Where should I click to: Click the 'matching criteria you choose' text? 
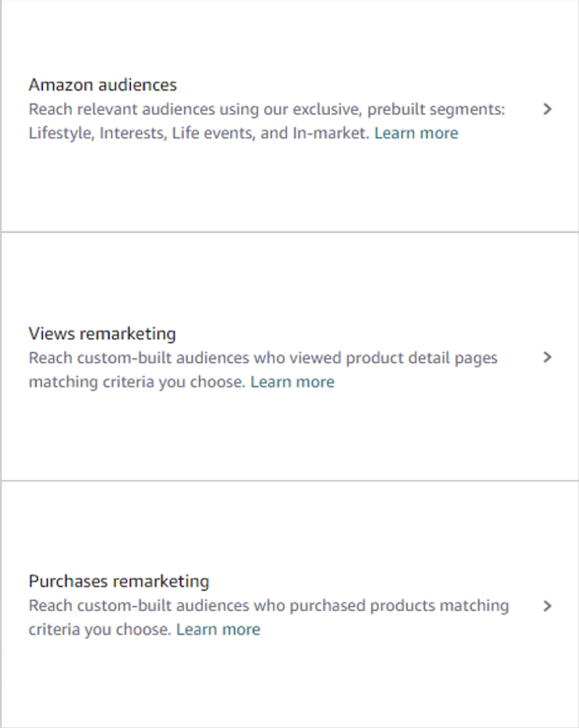click(137, 382)
